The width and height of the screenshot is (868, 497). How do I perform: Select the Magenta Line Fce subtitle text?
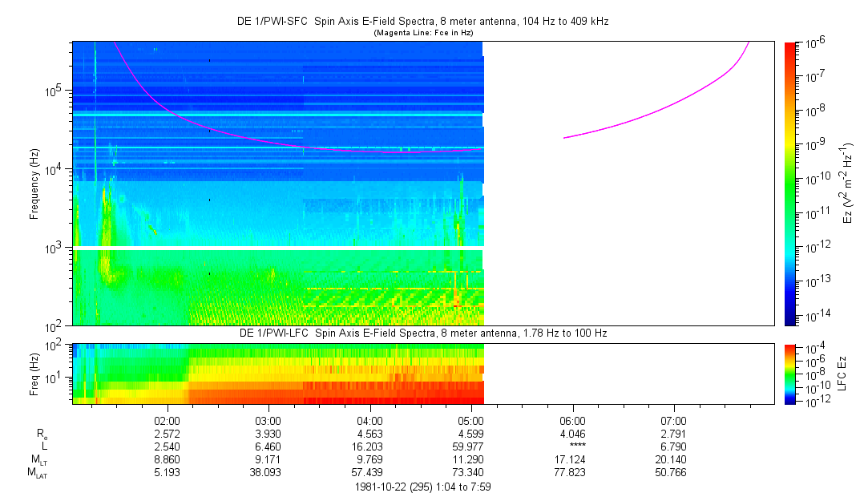tap(423, 33)
